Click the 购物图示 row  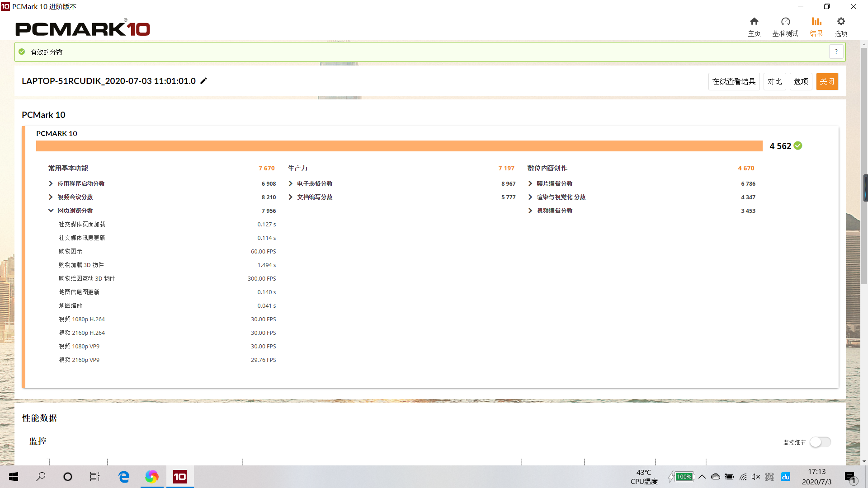pos(167,251)
